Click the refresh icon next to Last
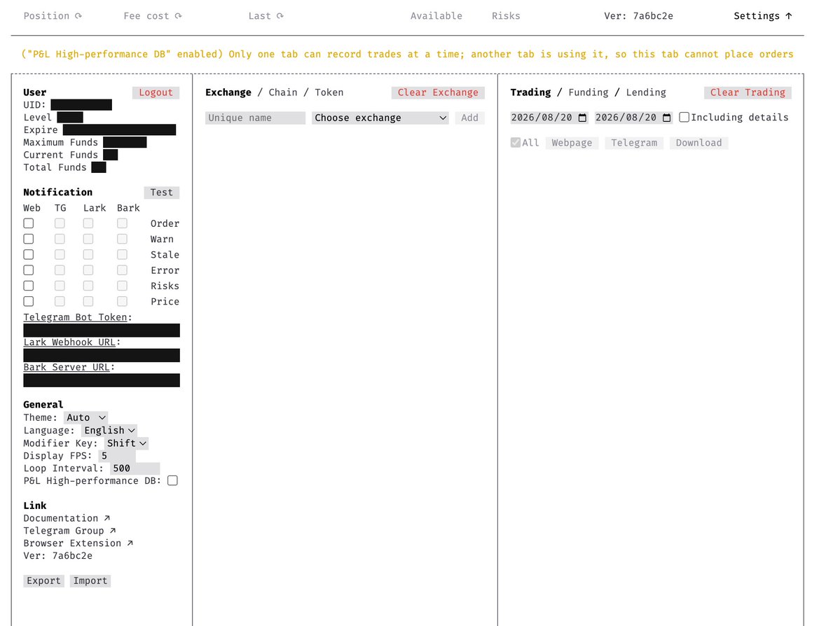Viewport: 840px width, 626px height. (x=280, y=16)
